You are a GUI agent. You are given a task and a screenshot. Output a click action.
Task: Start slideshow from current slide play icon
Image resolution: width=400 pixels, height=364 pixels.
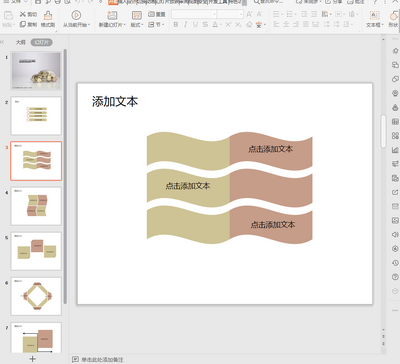76,15
